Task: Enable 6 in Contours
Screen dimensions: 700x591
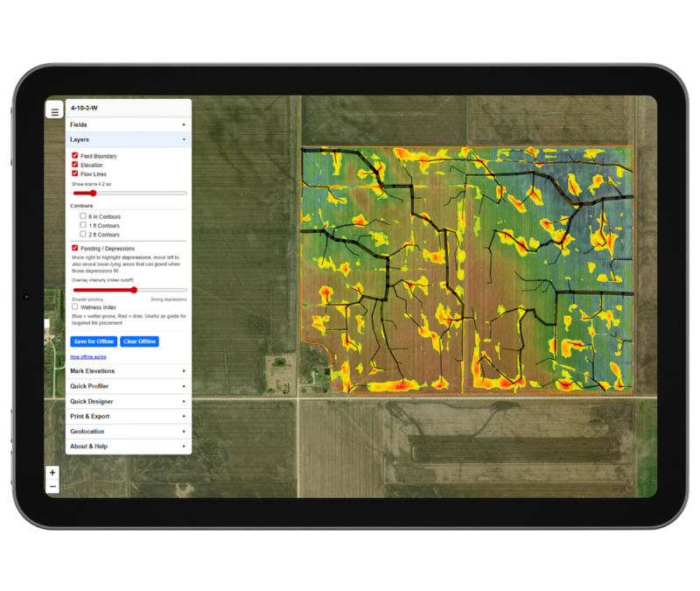Action: pos(83,216)
